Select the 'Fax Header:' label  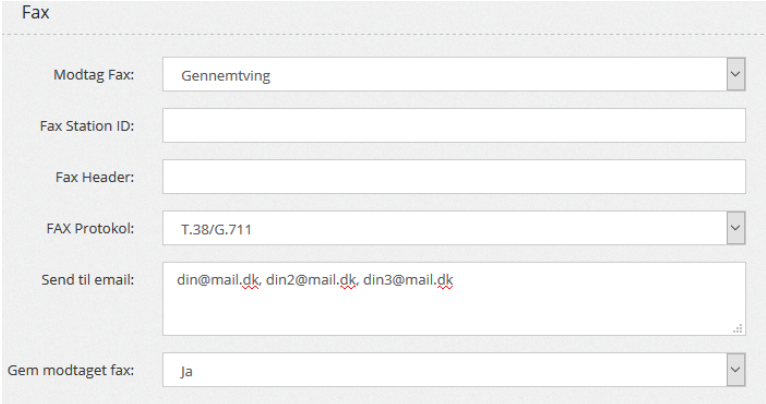click(95, 177)
